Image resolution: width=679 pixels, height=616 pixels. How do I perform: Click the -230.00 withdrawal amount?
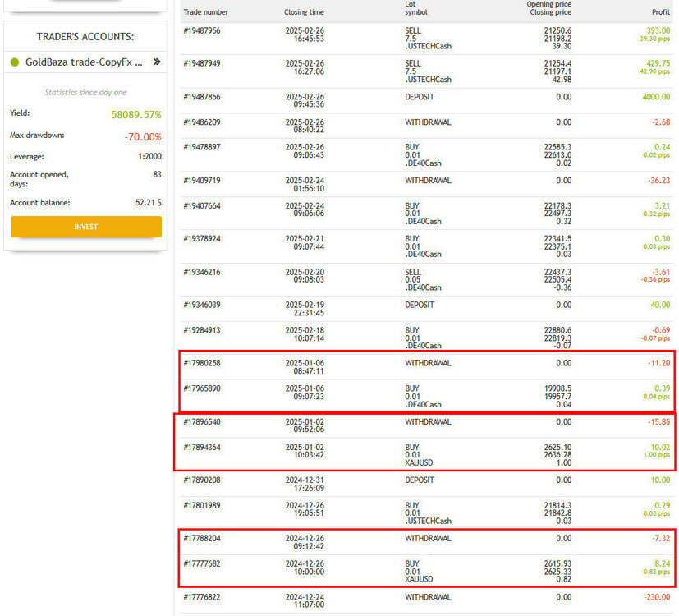(x=657, y=597)
